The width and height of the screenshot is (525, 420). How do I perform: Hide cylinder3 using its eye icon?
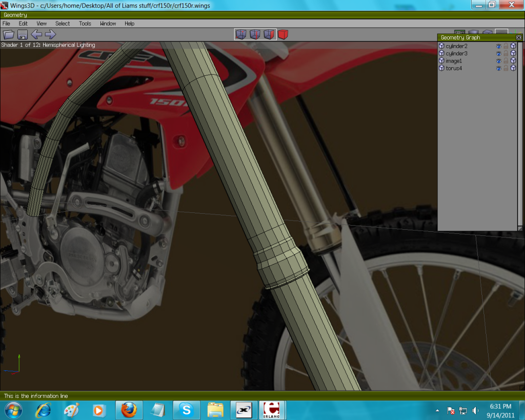click(x=498, y=53)
